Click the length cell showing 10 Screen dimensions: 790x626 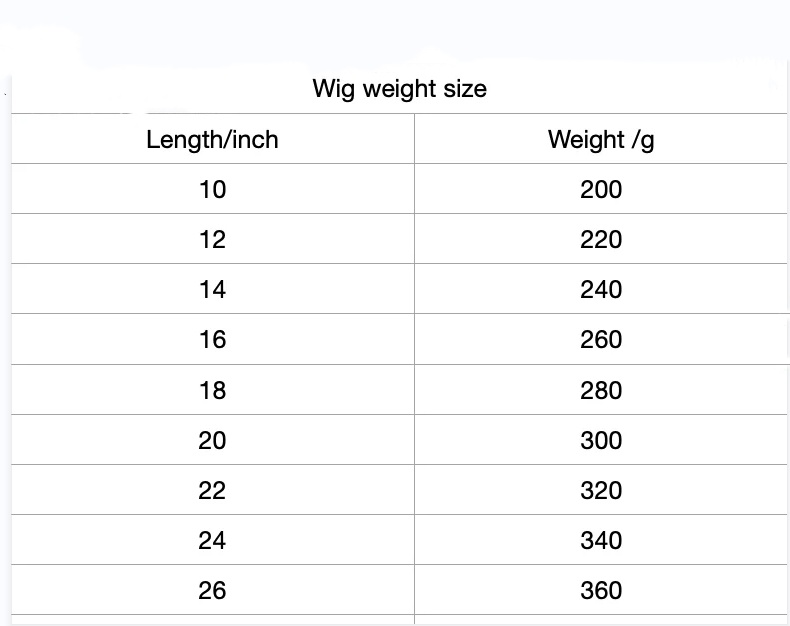[212, 190]
